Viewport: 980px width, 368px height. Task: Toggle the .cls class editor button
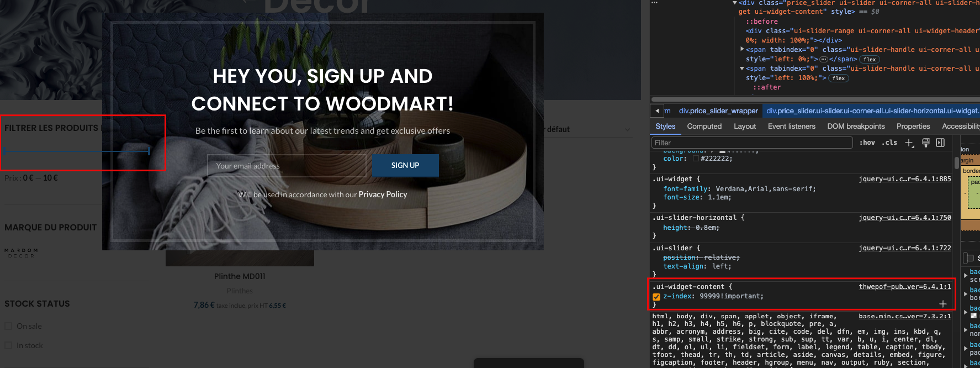click(x=889, y=143)
